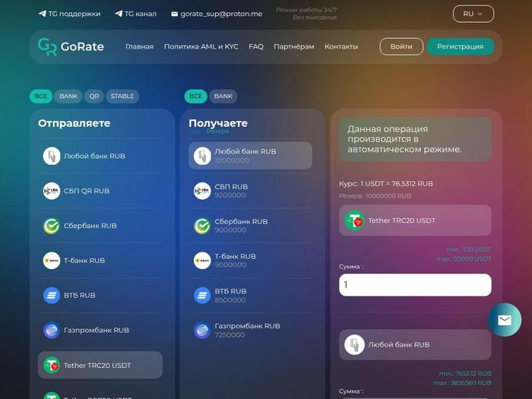Open the FAQ menu item
The width and height of the screenshot is (532, 399).
(x=256, y=46)
